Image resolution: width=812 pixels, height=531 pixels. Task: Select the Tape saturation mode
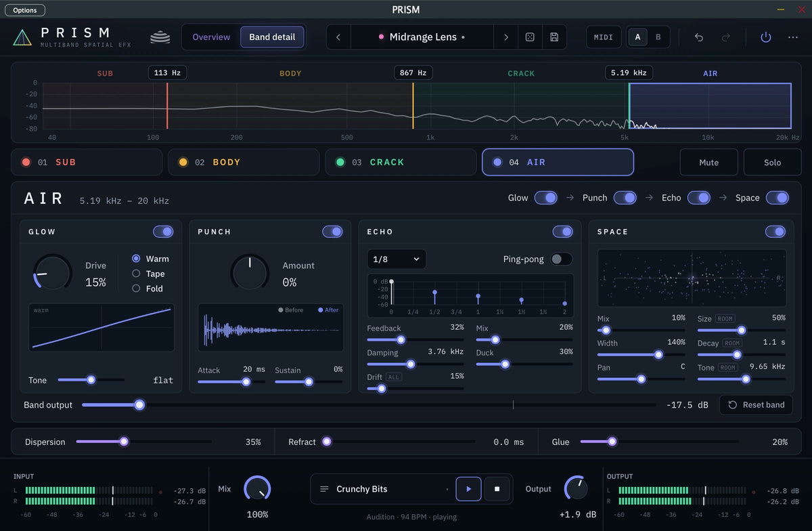click(x=148, y=274)
